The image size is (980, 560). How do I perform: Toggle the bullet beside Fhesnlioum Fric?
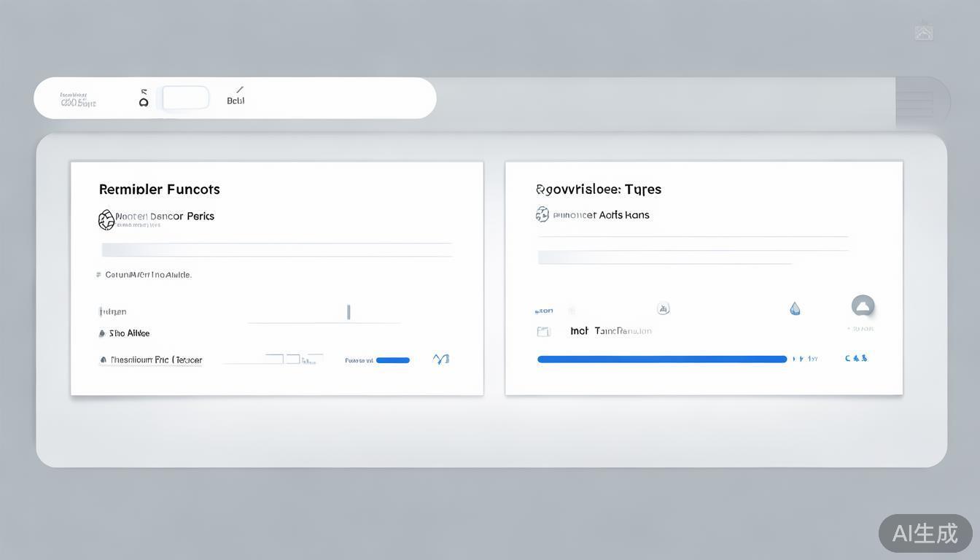coord(103,360)
